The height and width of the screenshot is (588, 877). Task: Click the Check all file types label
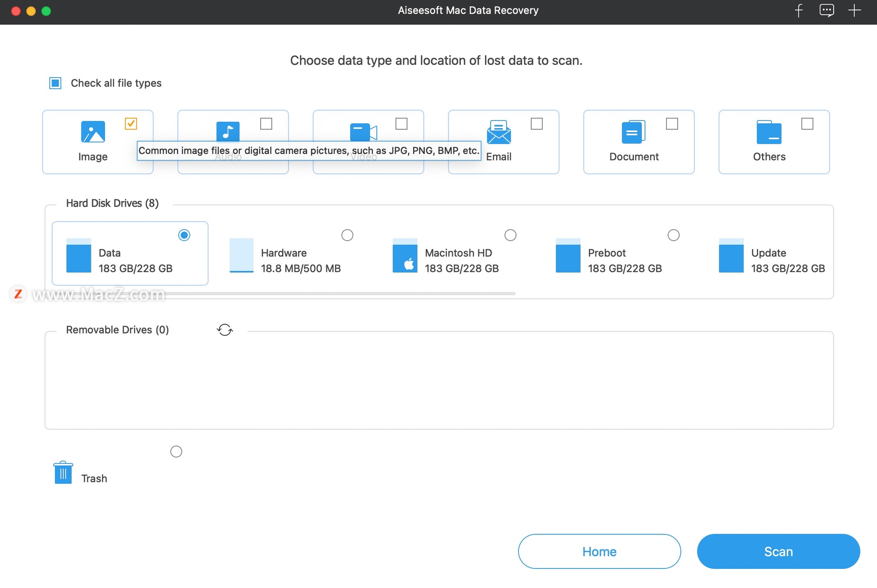(116, 83)
